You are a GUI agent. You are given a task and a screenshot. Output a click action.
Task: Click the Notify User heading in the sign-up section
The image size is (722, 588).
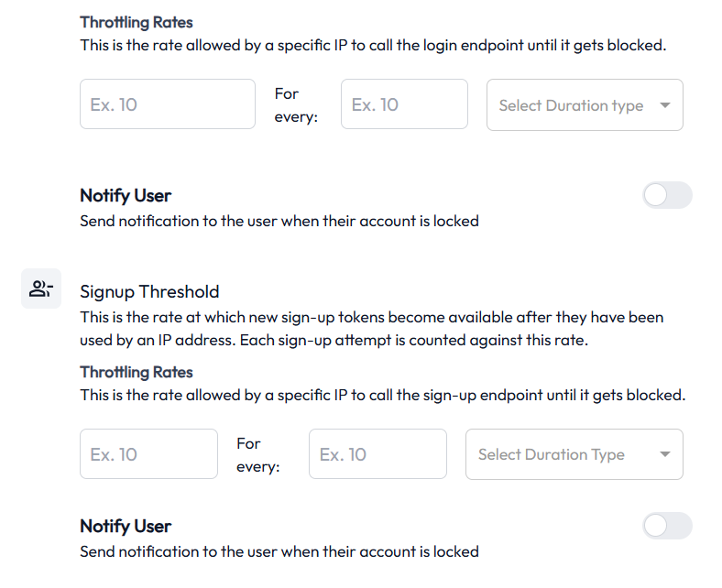pos(126,527)
